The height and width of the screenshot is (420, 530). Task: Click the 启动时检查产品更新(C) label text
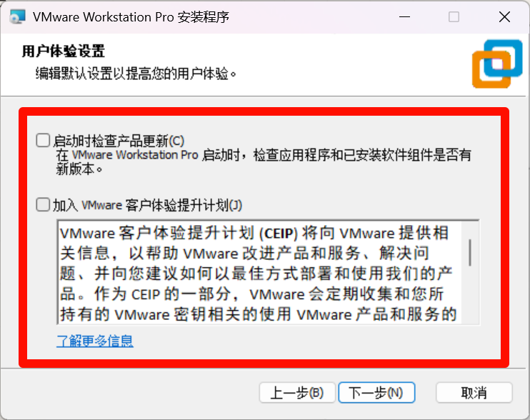pyautogui.click(x=119, y=141)
